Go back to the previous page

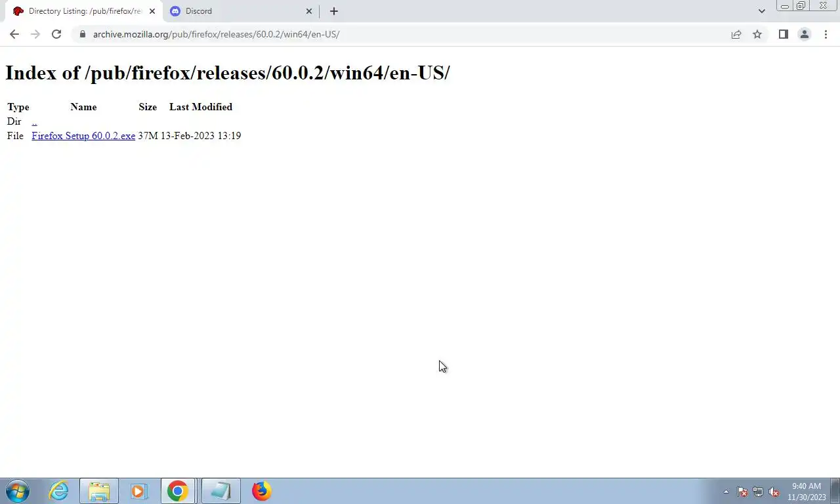[x=14, y=34]
